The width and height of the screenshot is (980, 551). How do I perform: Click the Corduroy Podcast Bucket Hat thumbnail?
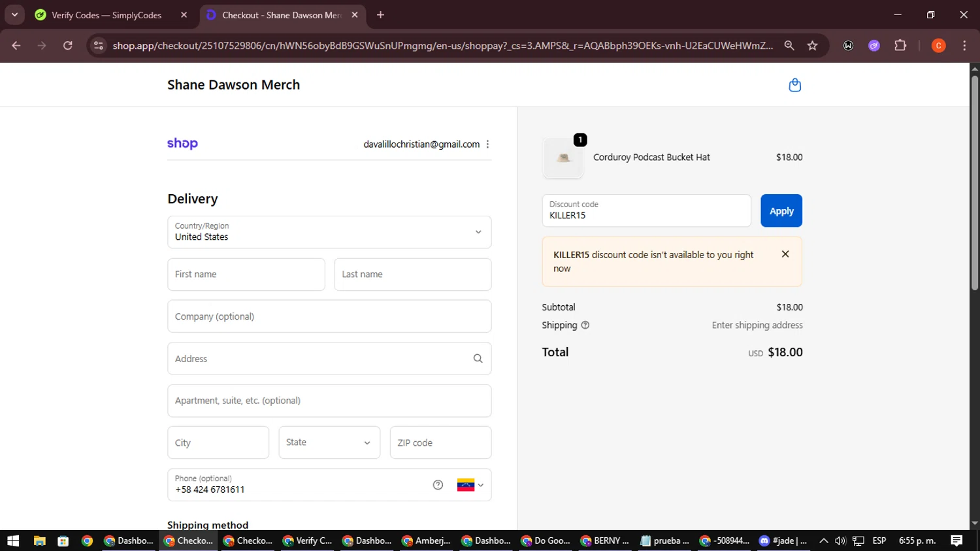tap(563, 158)
